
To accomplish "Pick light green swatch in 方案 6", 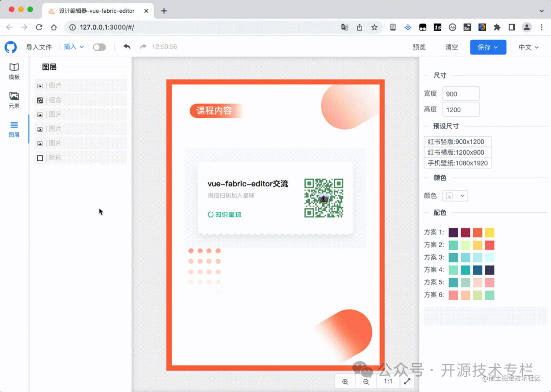I will [478, 295].
